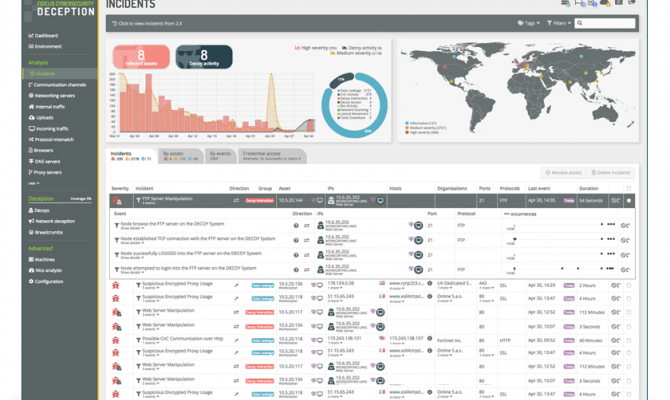Open the Browsers sidebar icon

[31, 150]
